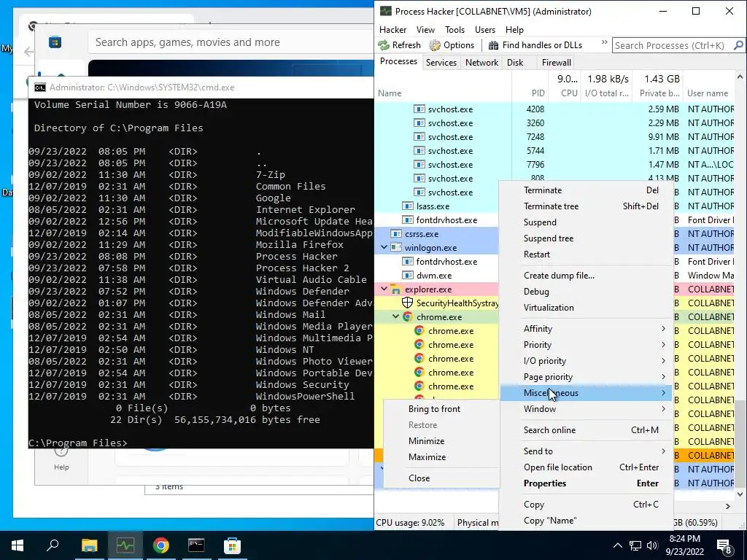
Task: Select the dwm.exe process row
Action: [436, 275]
